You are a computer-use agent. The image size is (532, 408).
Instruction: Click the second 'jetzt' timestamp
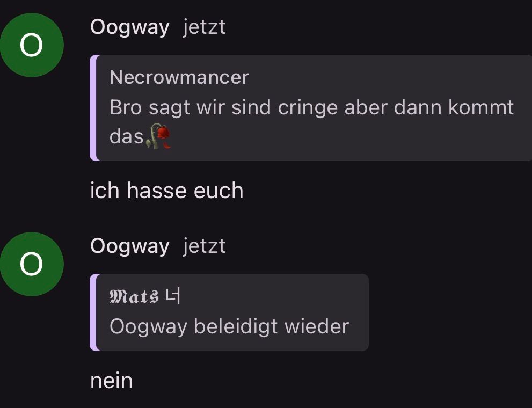tap(204, 246)
